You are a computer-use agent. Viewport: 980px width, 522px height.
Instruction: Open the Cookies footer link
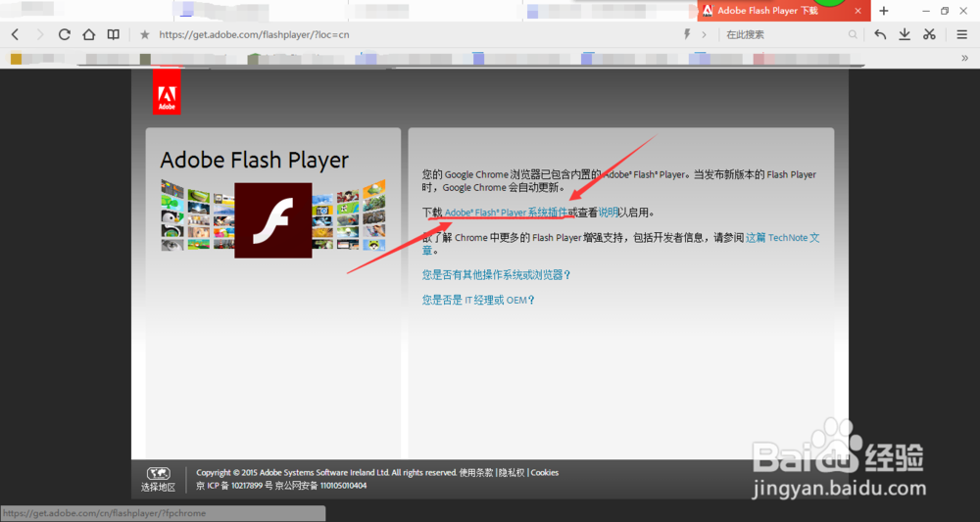[545, 473]
